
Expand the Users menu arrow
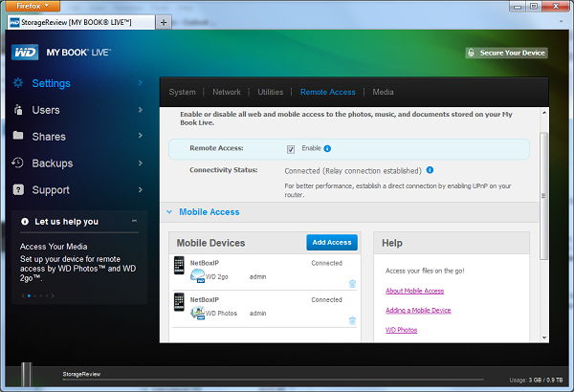click(x=141, y=109)
